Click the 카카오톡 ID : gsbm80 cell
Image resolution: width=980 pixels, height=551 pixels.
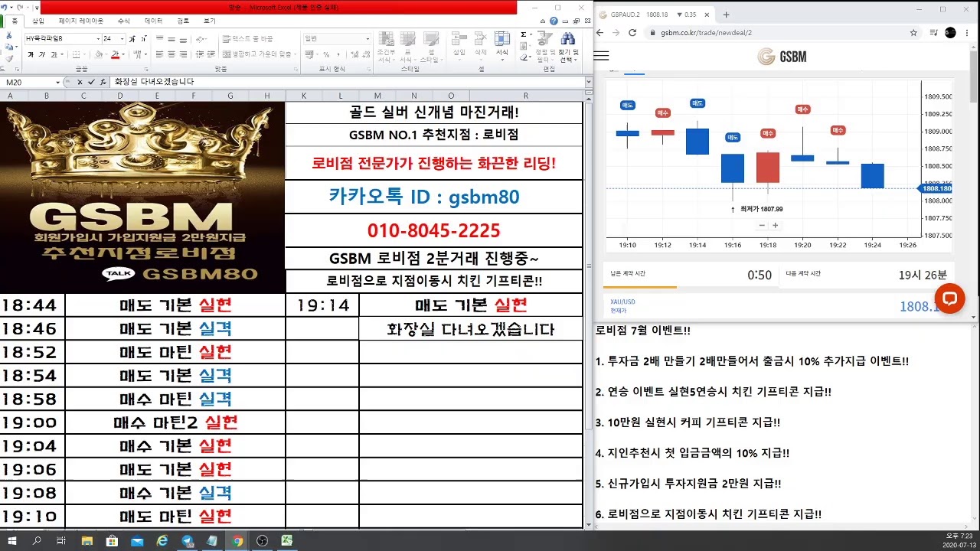tap(433, 197)
